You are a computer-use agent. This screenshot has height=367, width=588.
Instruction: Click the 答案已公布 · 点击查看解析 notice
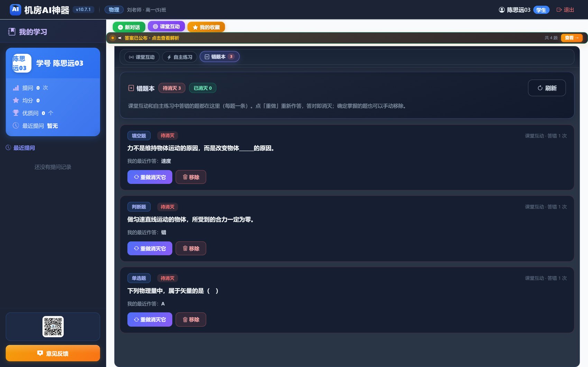pyautogui.click(x=152, y=38)
